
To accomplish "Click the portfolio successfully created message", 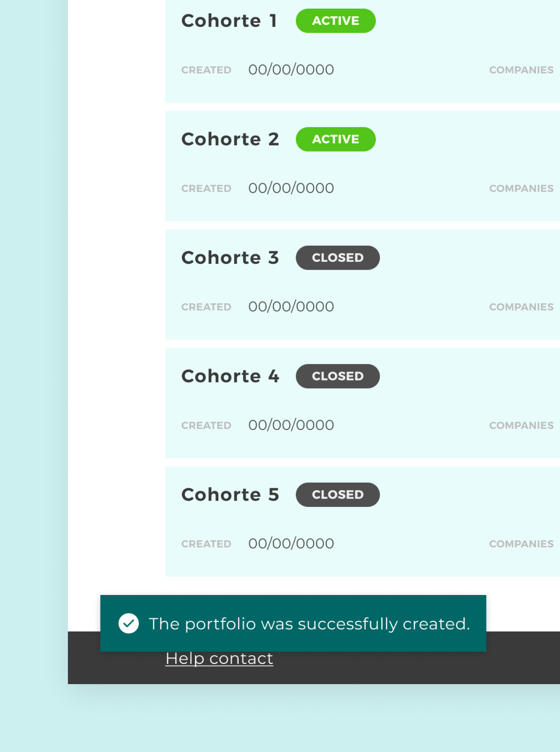I will (309, 624).
